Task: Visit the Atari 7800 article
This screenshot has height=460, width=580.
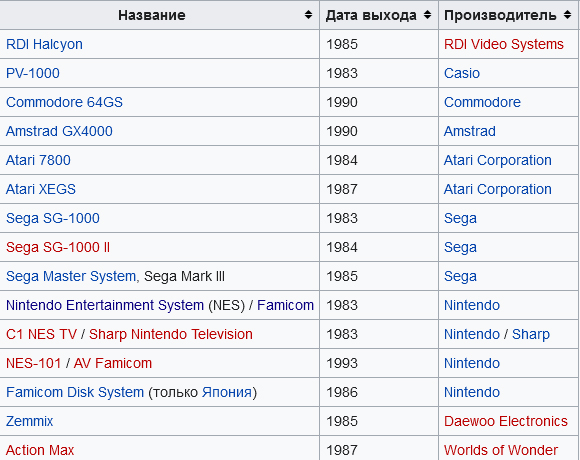Action: (38, 160)
